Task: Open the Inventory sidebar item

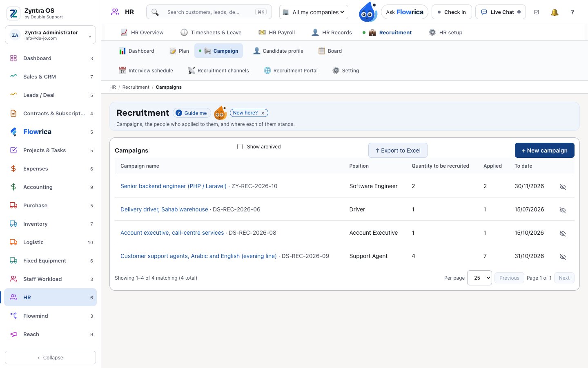Action: click(x=51, y=224)
